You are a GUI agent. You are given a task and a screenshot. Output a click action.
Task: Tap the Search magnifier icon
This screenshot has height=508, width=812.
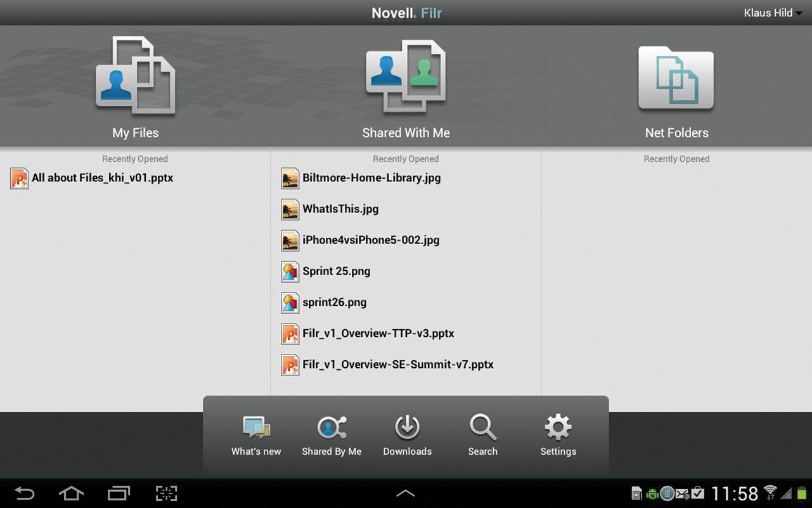pos(482,428)
